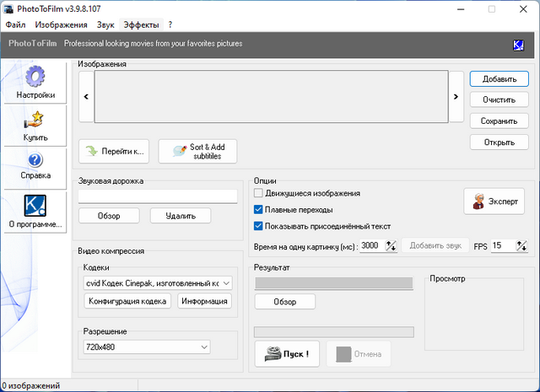Screen dimensions: 540x392
Task: Click the Sort & Add subtitles button
Action: 197,152
